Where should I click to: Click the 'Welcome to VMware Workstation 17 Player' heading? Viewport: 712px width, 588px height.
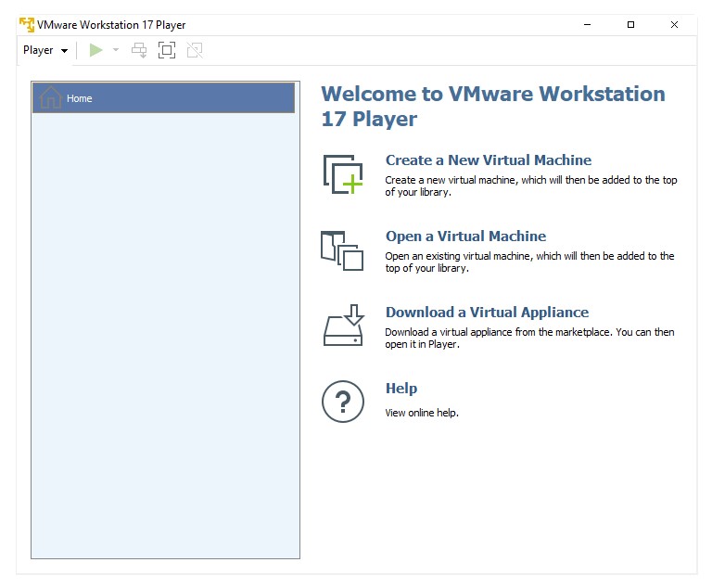click(493, 107)
